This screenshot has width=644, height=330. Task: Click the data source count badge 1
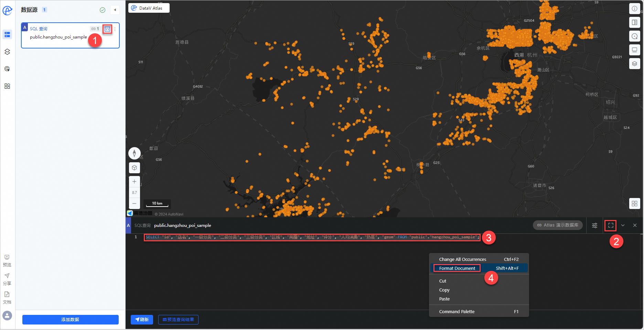(x=44, y=10)
